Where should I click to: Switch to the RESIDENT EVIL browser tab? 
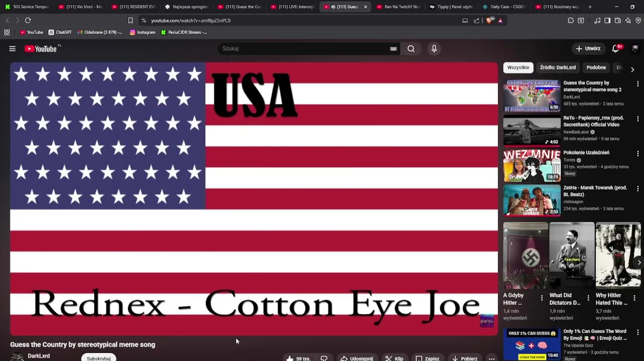click(x=133, y=7)
